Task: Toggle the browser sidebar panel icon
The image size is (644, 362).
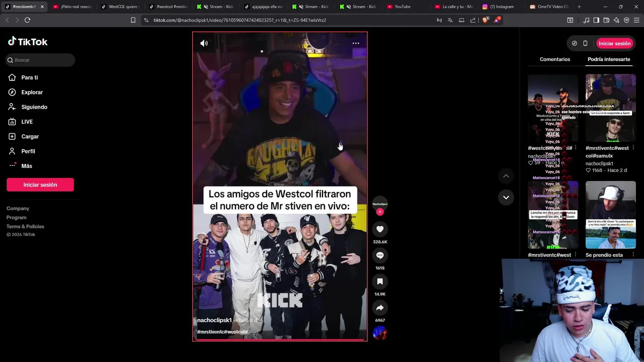Action: (596, 20)
